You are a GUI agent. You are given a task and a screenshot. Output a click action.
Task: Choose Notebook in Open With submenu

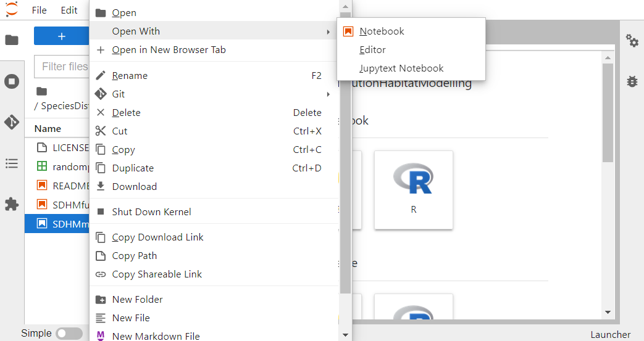click(382, 31)
